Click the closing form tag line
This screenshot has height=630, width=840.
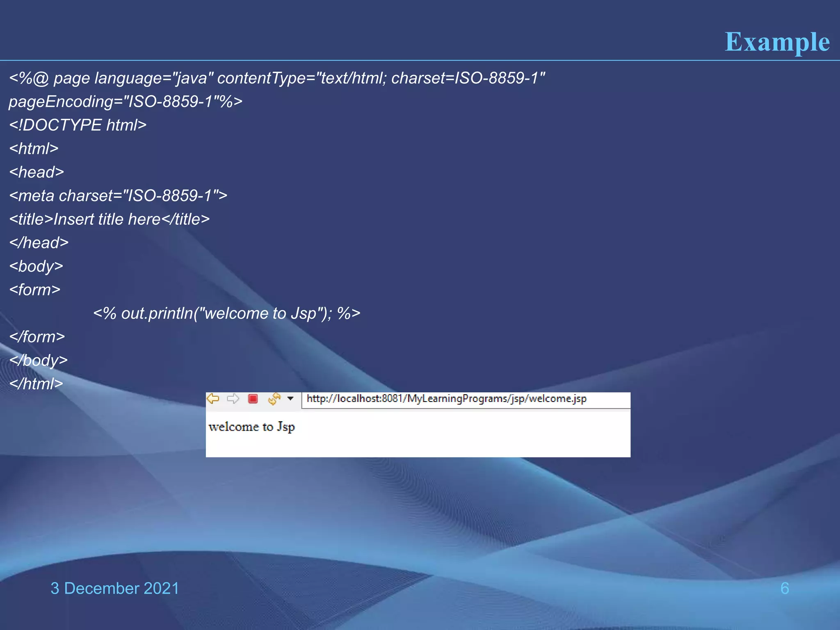(x=37, y=337)
